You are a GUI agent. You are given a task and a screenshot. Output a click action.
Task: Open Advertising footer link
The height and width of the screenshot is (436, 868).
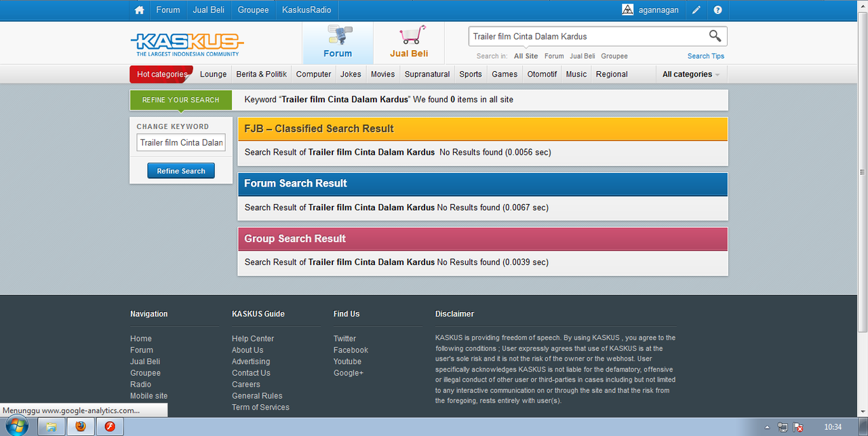[x=251, y=362]
